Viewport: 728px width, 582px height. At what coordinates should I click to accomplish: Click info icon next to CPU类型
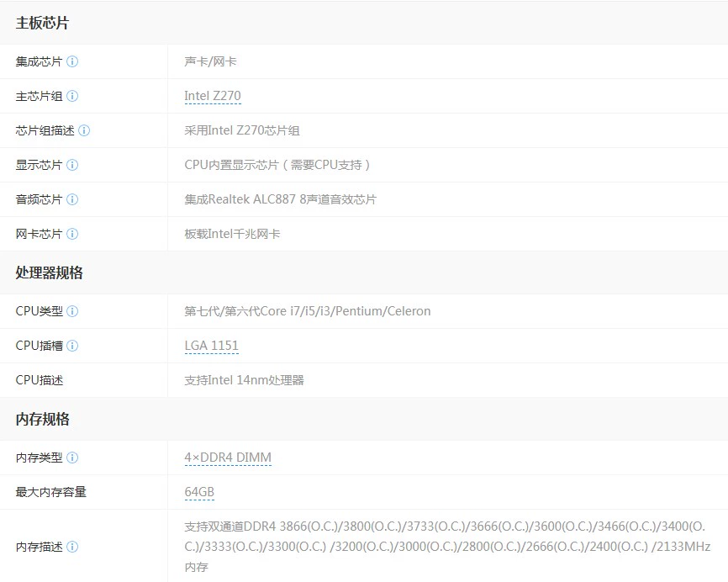coord(72,311)
